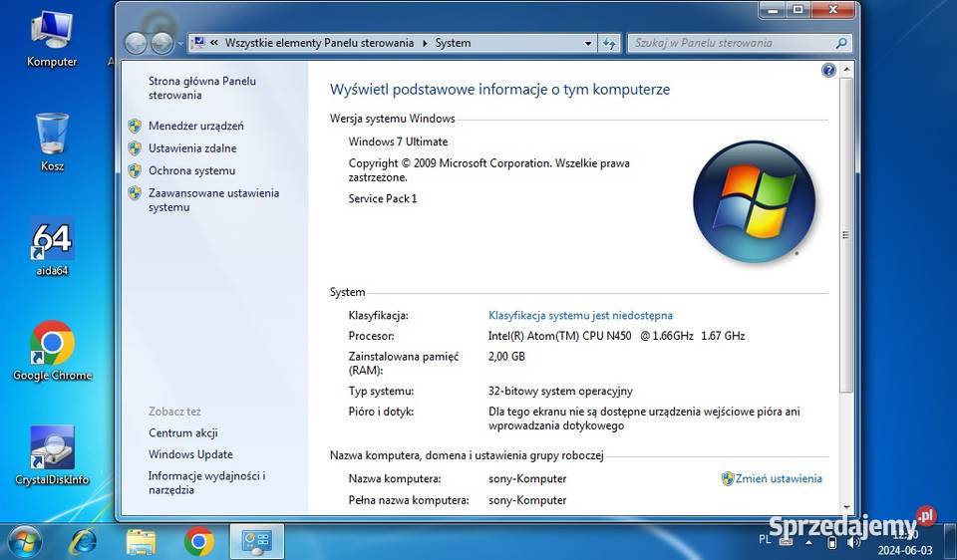Open recent pages dropdown beside nav arrows
This screenshot has height=560, width=957.
point(180,44)
